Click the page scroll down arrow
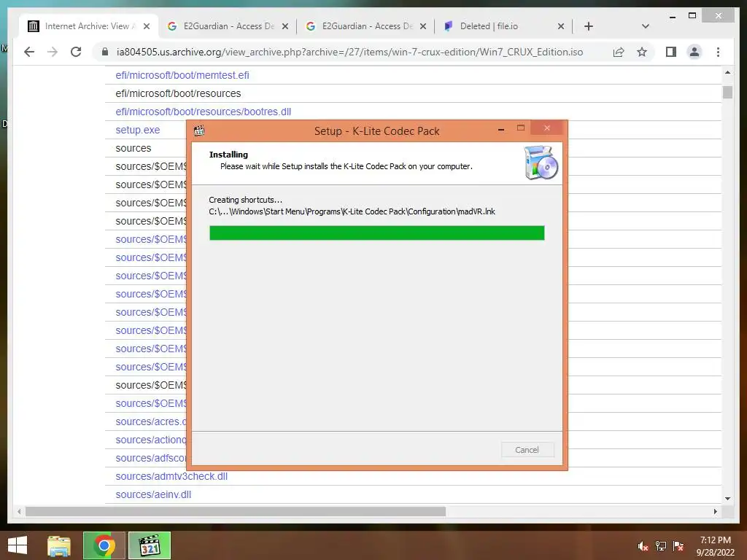The image size is (747, 560). pyautogui.click(x=727, y=499)
